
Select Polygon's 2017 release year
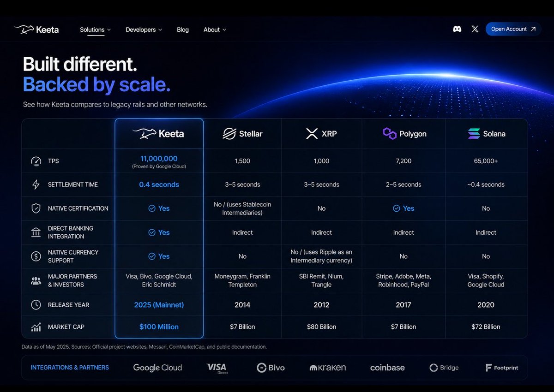(403, 305)
